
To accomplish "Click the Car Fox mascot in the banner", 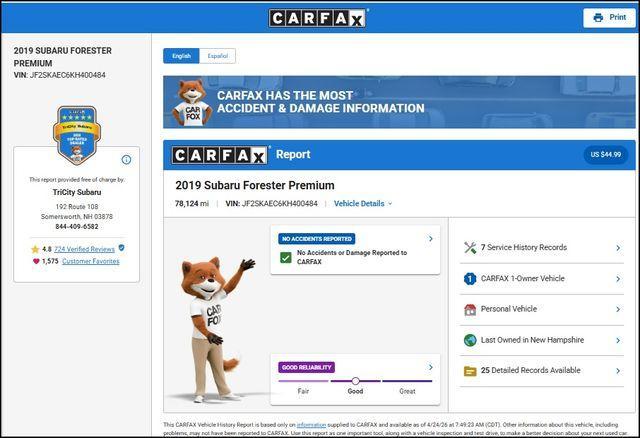I will 191,102.
